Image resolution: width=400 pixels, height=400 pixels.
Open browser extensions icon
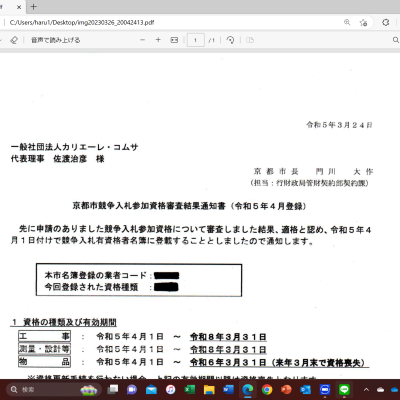pyautogui.click(x=386, y=22)
